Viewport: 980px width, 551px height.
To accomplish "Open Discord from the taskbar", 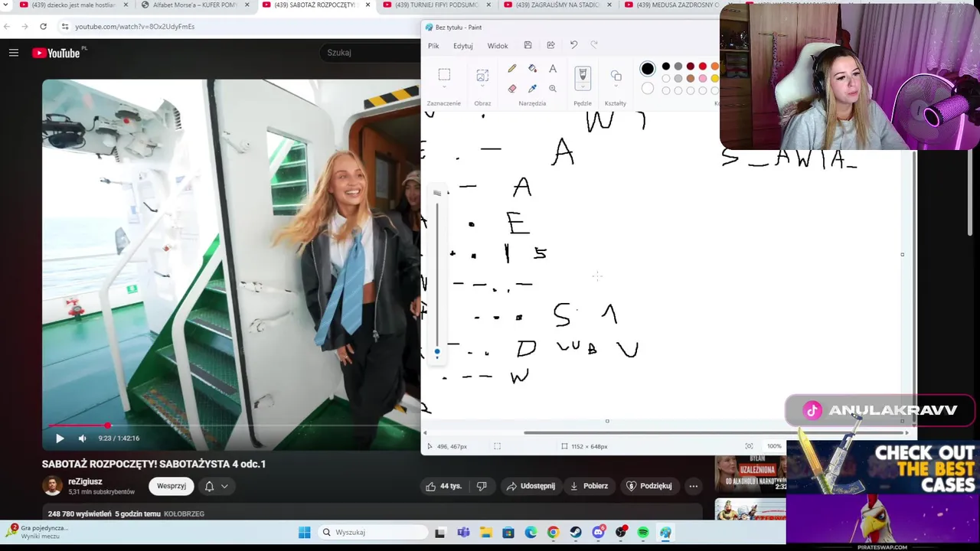I will (x=599, y=533).
